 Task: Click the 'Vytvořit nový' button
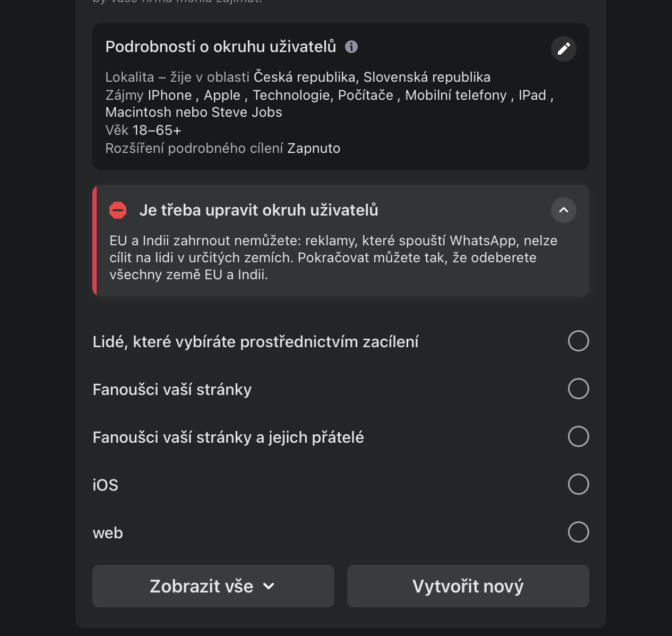coord(468,586)
